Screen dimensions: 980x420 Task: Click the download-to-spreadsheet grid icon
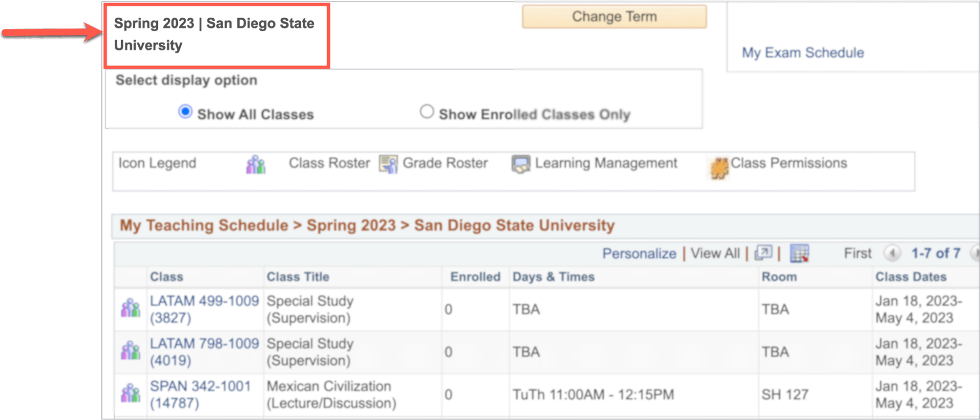point(799,253)
